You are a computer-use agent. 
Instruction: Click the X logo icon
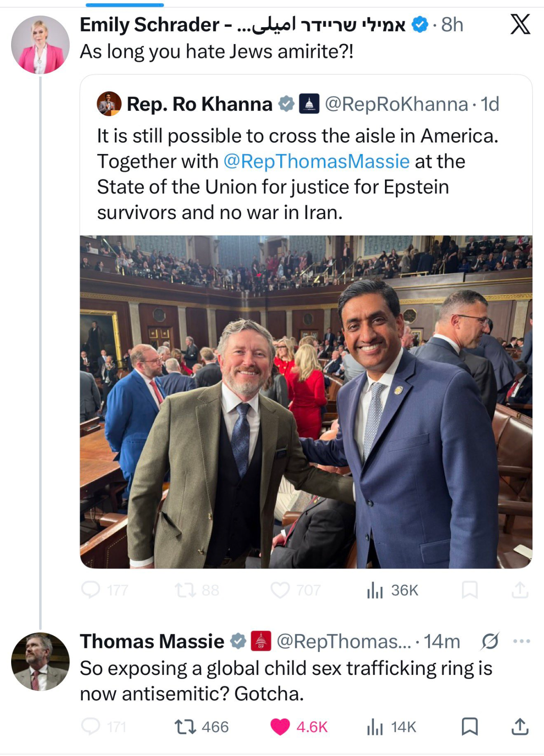click(520, 24)
